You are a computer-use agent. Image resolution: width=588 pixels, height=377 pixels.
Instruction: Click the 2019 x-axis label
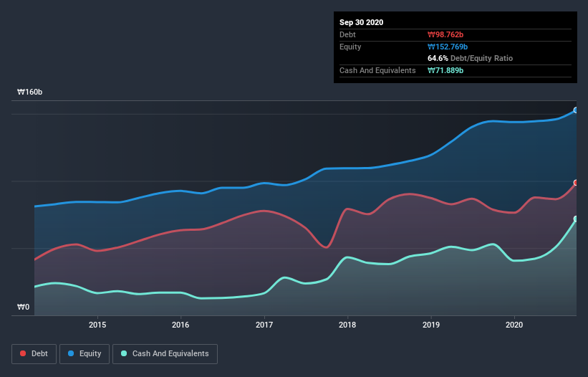click(431, 325)
